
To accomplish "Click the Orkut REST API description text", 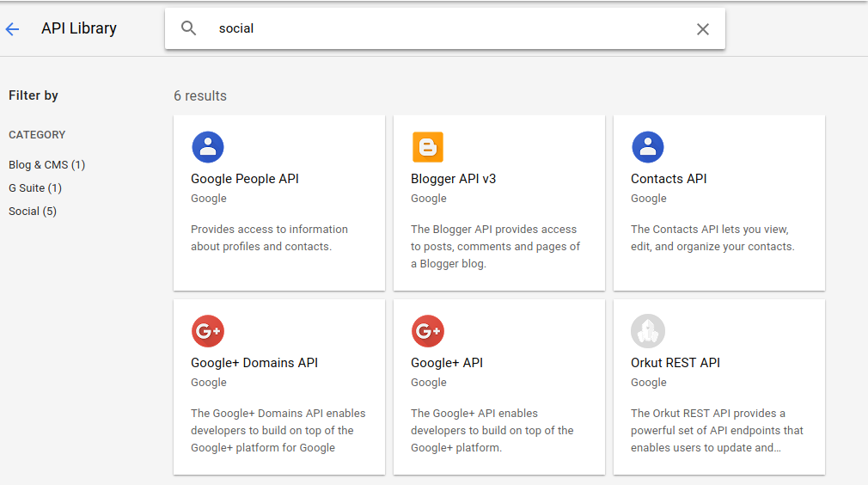I will coord(717,430).
